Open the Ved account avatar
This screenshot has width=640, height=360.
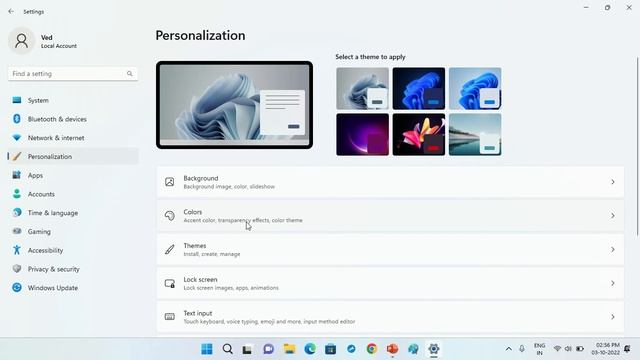pyautogui.click(x=21, y=41)
